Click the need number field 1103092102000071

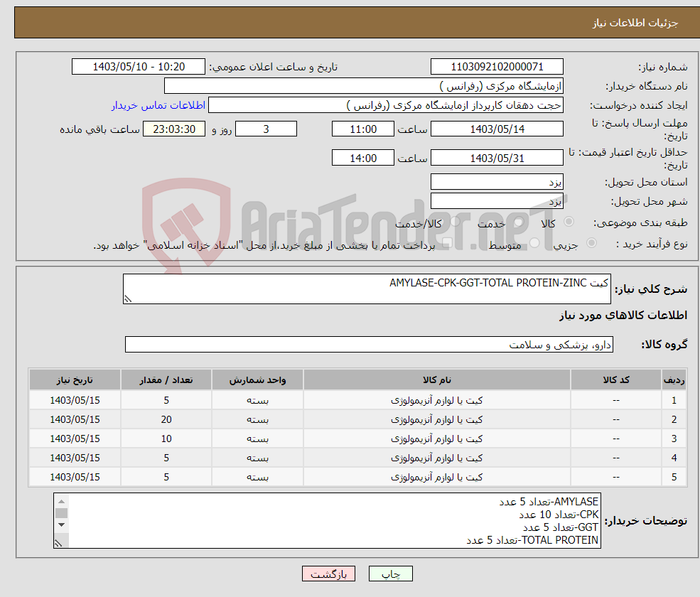[x=497, y=67]
